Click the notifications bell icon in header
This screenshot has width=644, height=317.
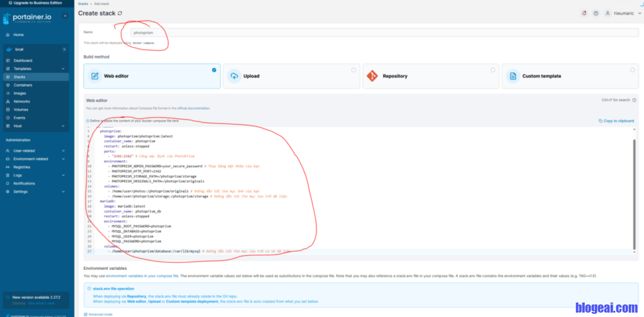pyautogui.click(x=584, y=13)
